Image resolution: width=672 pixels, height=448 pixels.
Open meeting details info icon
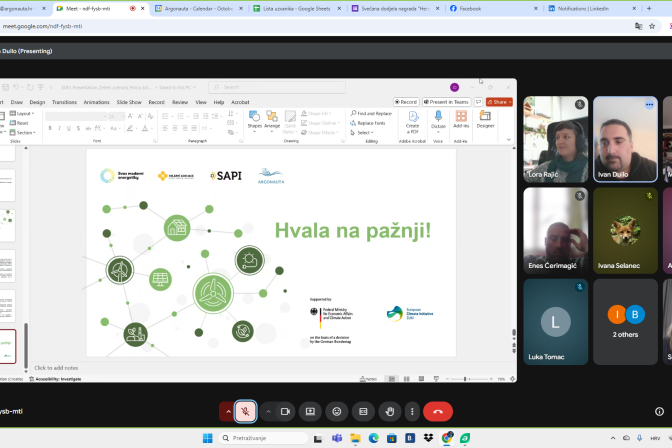[659, 411]
